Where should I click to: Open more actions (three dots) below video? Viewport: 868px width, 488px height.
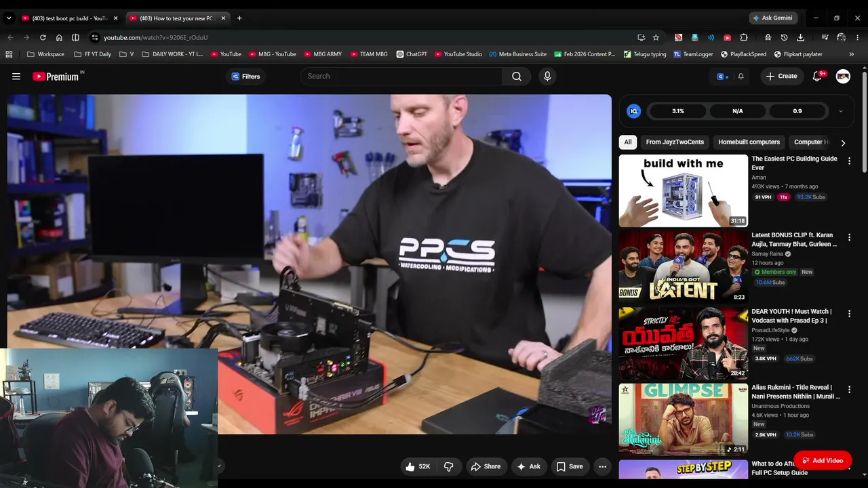coord(602,466)
